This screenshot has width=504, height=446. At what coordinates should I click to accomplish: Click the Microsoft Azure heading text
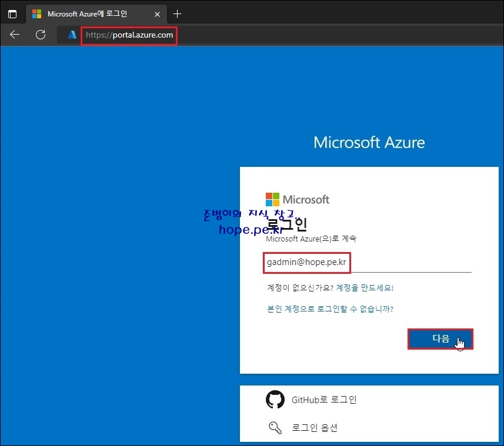click(x=369, y=143)
